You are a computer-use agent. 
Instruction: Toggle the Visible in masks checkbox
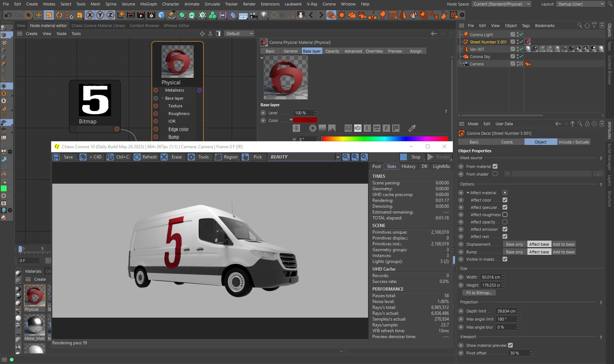point(505,259)
